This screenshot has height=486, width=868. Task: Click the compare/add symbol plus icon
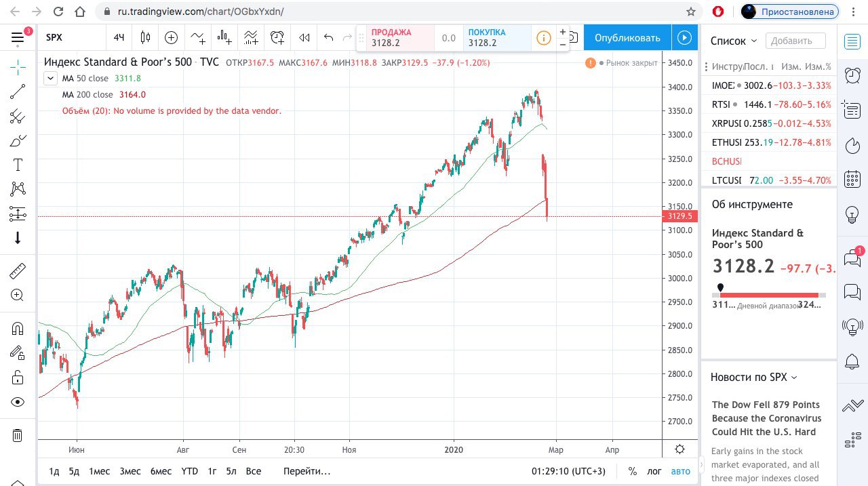coord(171,38)
